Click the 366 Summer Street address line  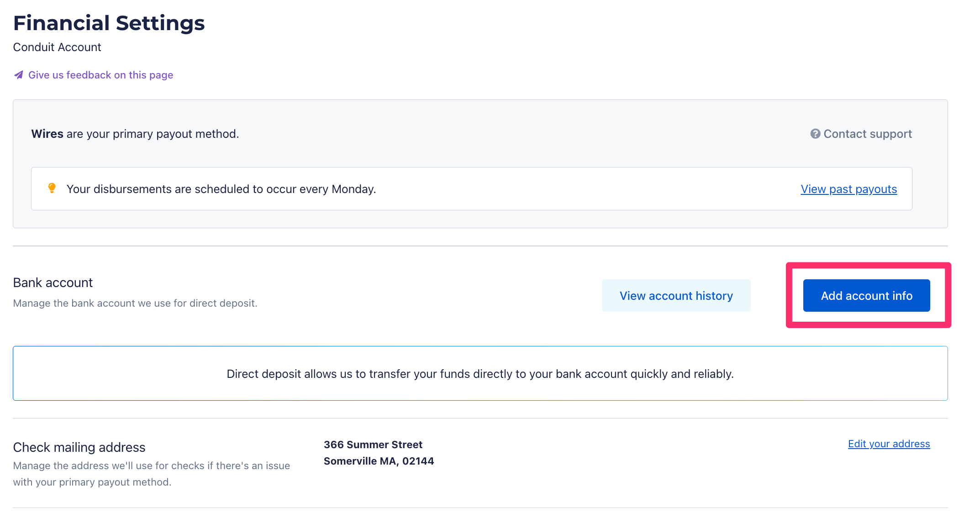point(373,445)
